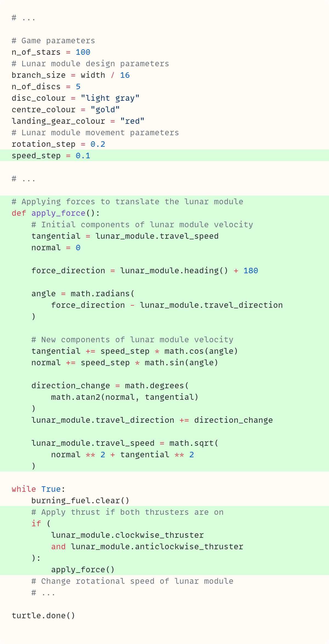Click the centre_colour "gold" line
The height and width of the screenshot is (644, 329).
click(66, 110)
